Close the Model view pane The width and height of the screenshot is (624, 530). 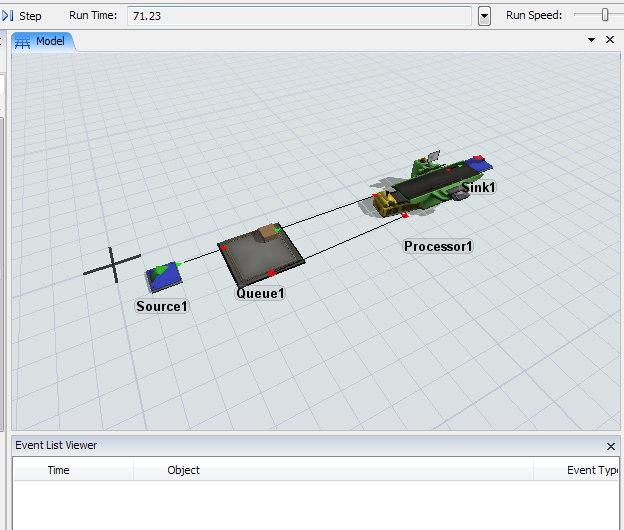610,40
